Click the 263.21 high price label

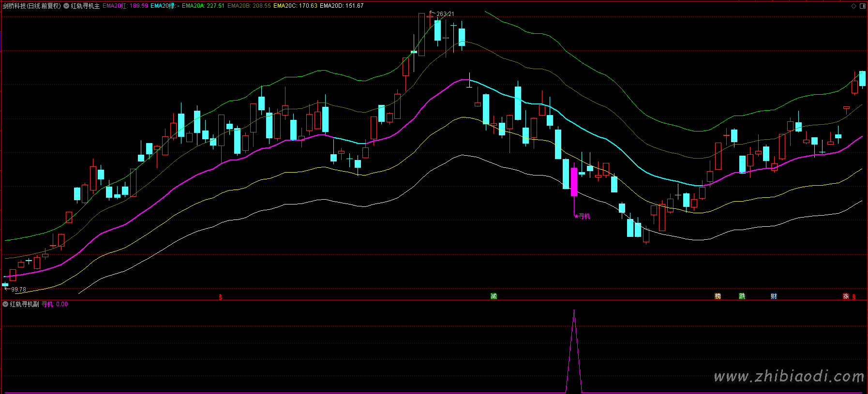coord(445,14)
